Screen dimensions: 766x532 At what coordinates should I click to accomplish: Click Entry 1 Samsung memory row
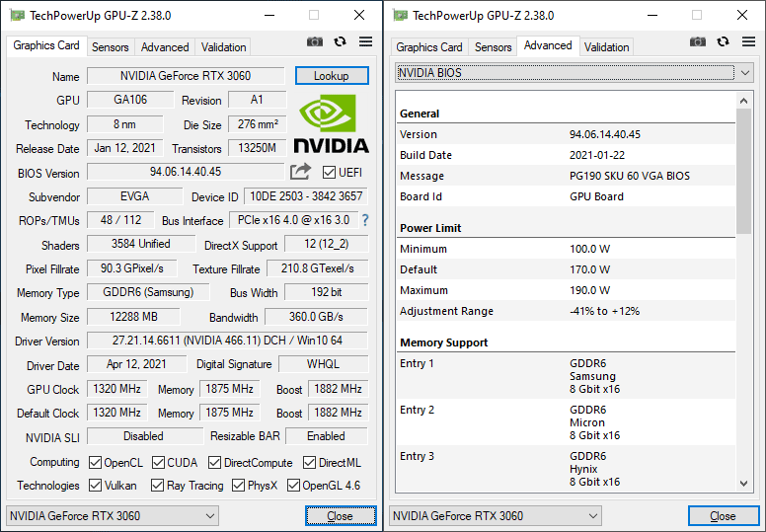(566, 376)
